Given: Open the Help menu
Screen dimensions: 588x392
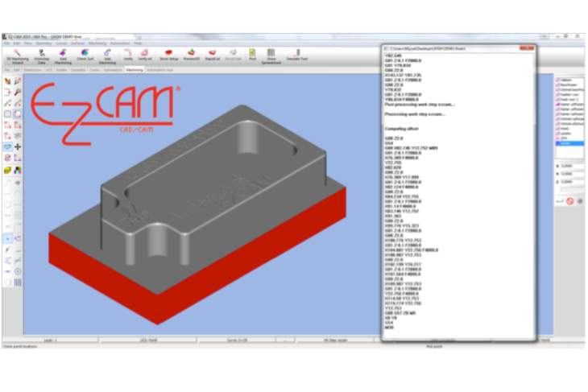Looking at the screenshot, I should coord(138,43).
